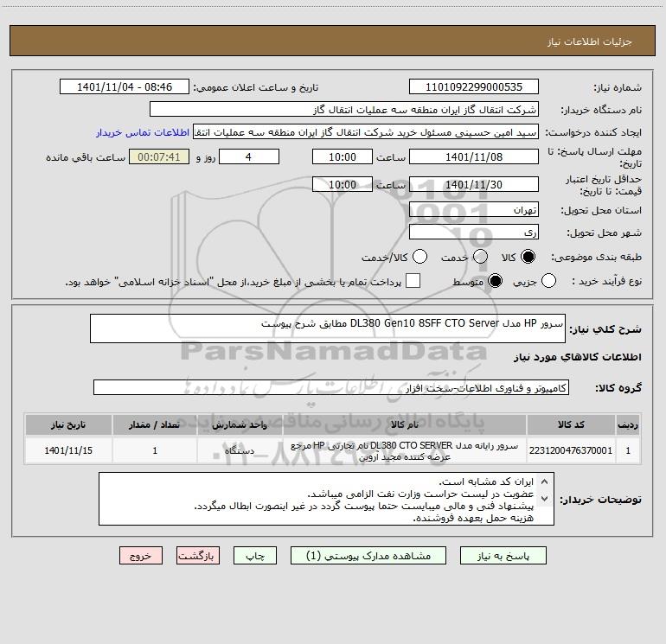Click the اطلاعات کالاهای مورد نیاز section heading
Image resolution: width=666 pixels, height=644 pixels.
pos(577,357)
